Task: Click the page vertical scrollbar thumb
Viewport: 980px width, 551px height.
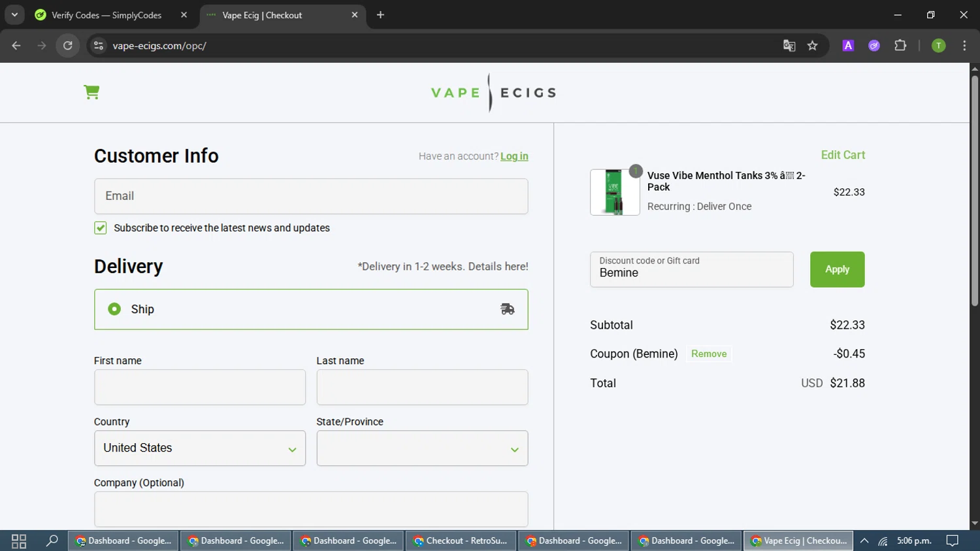Action: pyautogui.click(x=975, y=191)
